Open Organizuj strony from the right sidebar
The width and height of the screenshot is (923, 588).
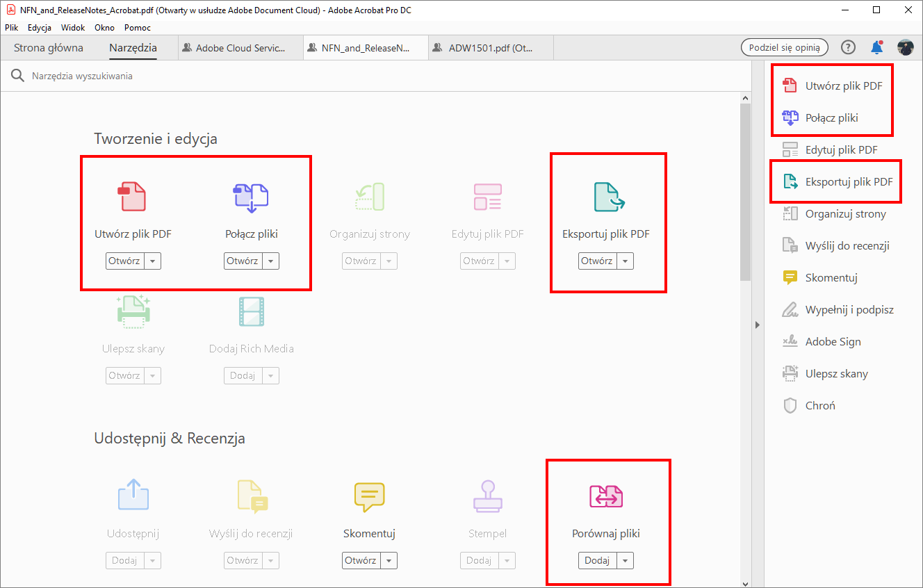pyautogui.click(x=835, y=214)
